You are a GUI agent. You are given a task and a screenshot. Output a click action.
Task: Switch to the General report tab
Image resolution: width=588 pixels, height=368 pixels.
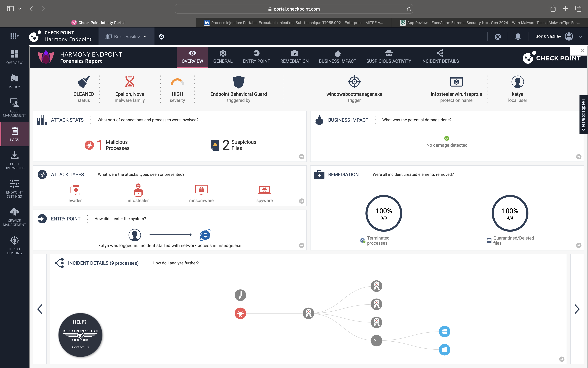point(223,57)
